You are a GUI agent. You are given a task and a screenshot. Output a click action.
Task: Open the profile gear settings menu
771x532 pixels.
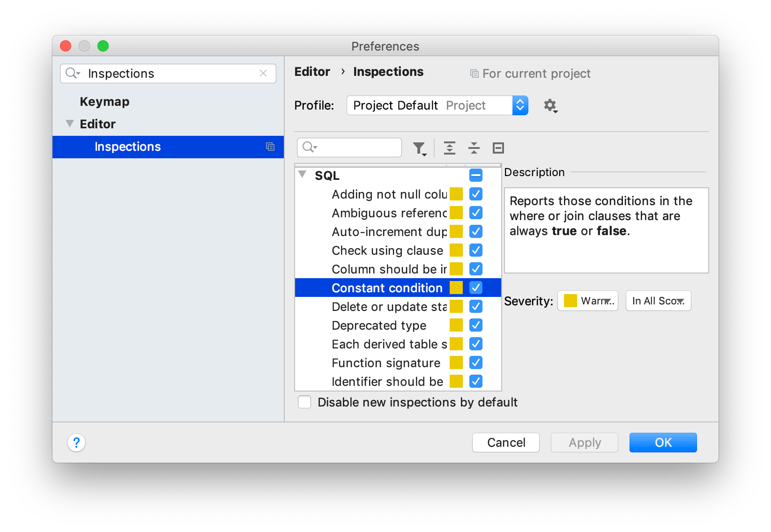click(550, 105)
